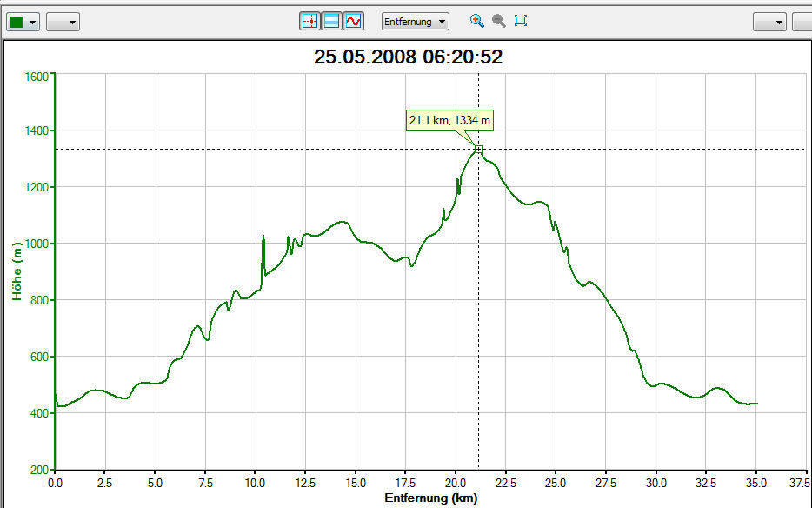Open the Entfernung dropdown in the toolbar
Viewport: 812px width, 508px height.
click(416, 21)
